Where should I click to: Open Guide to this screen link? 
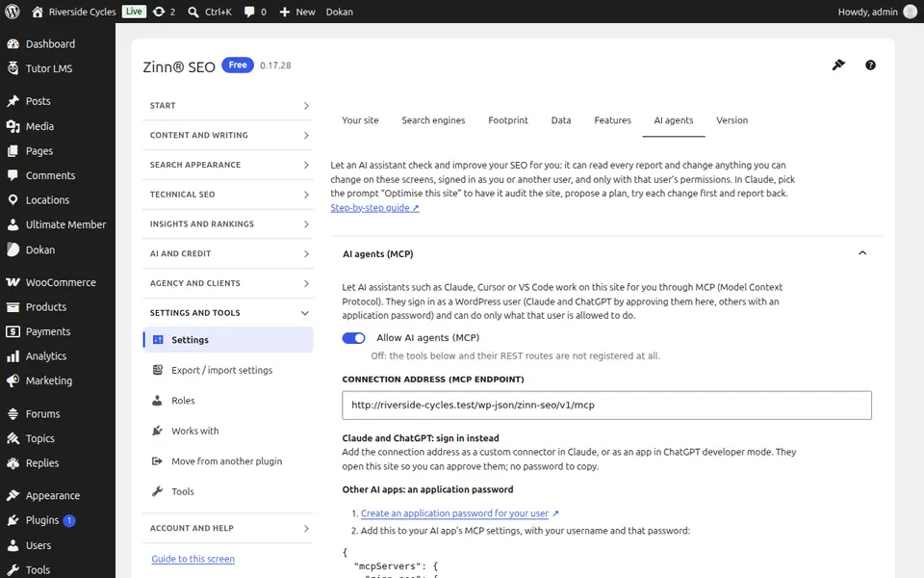pos(192,559)
